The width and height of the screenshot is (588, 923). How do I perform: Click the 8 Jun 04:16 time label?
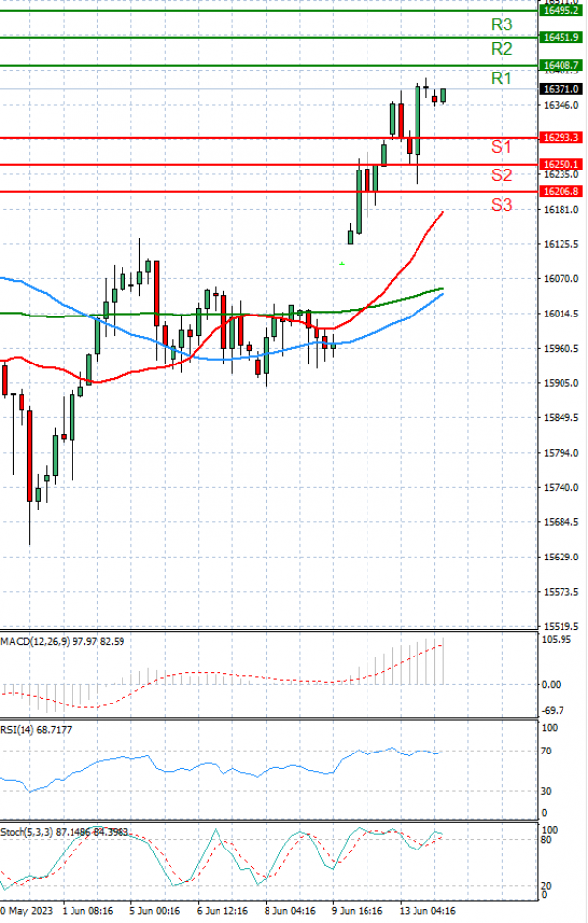point(290,911)
